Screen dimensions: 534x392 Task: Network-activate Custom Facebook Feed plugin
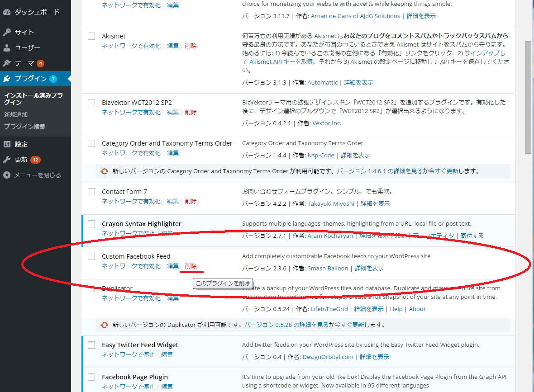[131, 266]
